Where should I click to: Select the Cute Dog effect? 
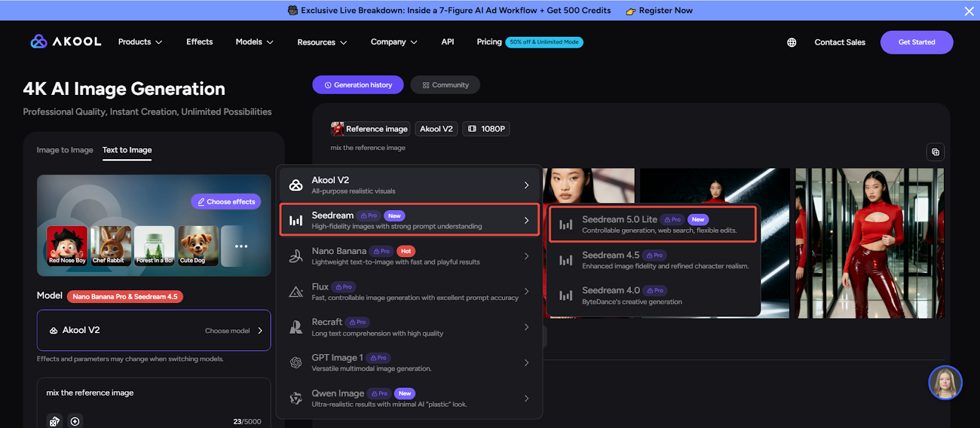198,246
